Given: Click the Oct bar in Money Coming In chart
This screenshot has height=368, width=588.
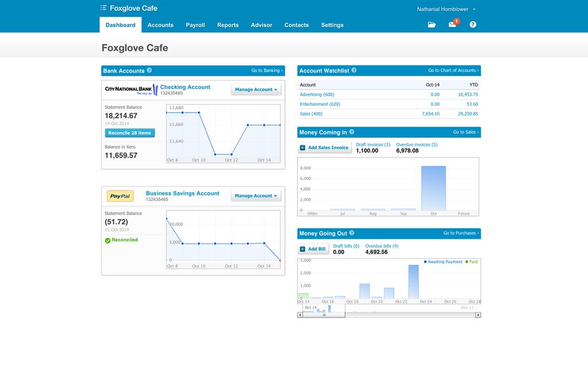Looking at the screenshot, I should click(x=434, y=188).
